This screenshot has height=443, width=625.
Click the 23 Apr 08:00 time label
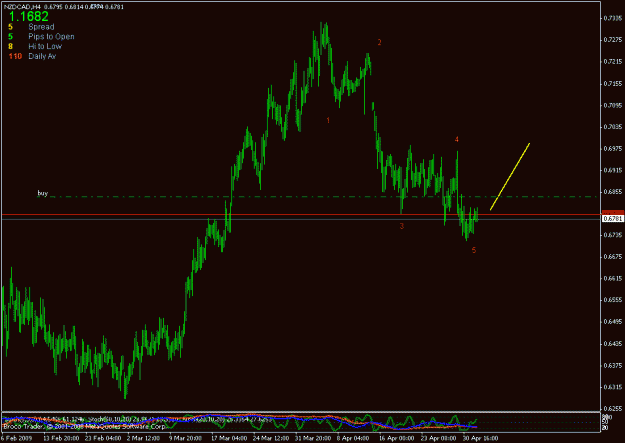coord(438,438)
